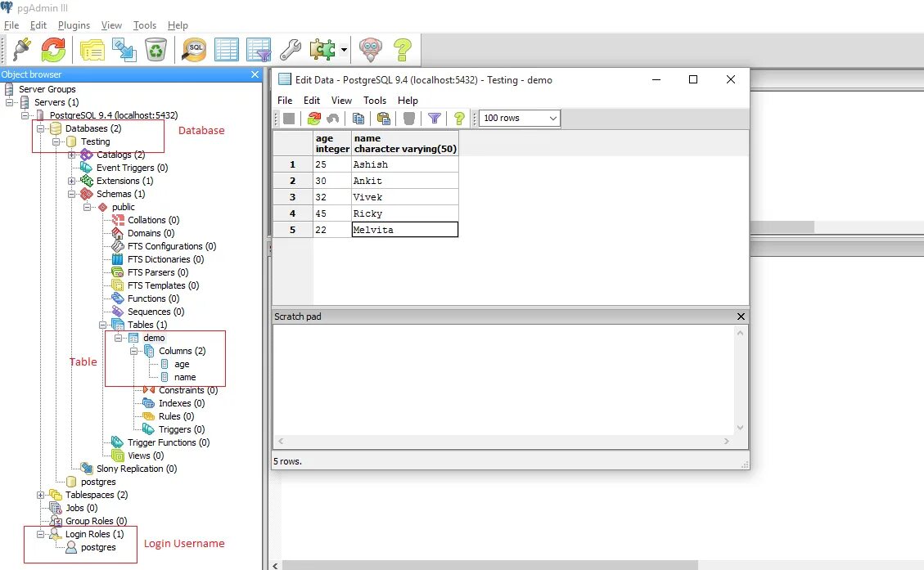Click the Melvita name cell
Screen dimensions: 924x570
405,230
